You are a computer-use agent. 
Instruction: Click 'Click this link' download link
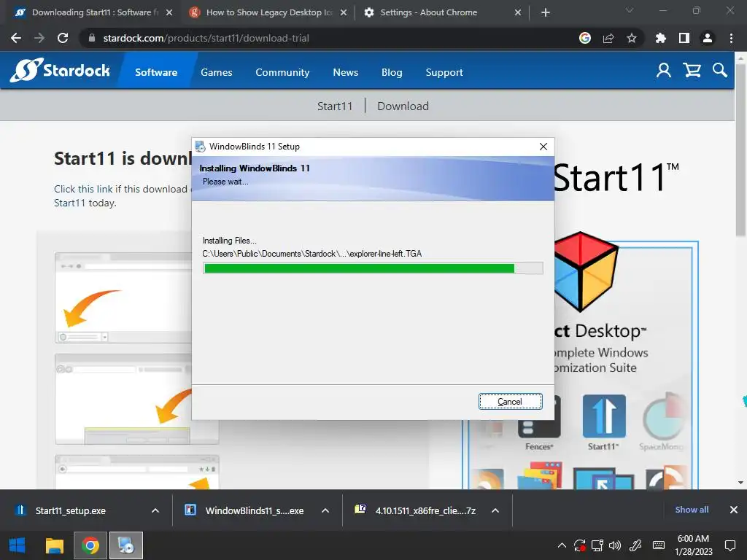[83, 189]
